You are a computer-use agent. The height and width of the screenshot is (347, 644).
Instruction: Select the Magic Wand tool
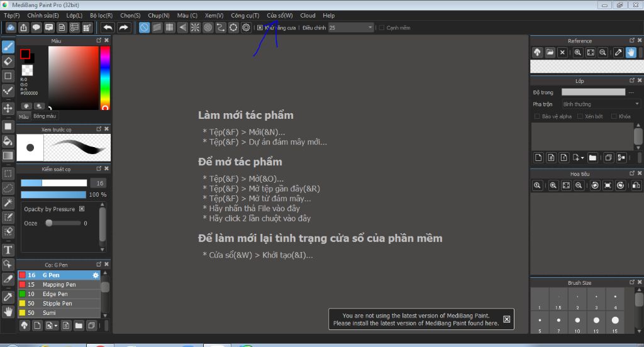pos(8,202)
